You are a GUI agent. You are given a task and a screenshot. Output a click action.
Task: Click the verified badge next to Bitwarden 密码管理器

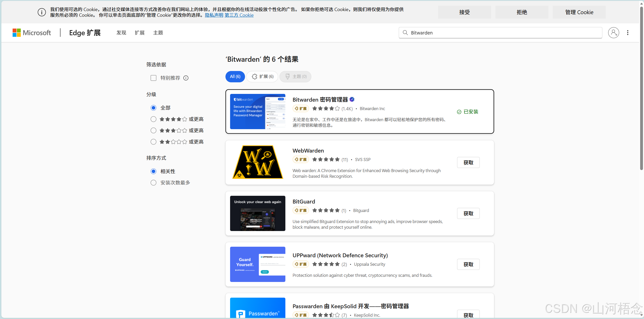tap(352, 99)
